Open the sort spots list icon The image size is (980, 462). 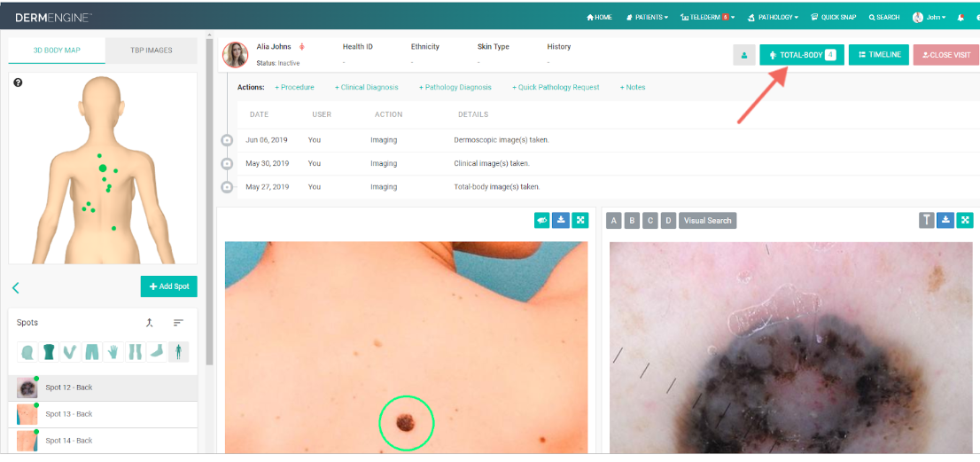click(x=179, y=323)
